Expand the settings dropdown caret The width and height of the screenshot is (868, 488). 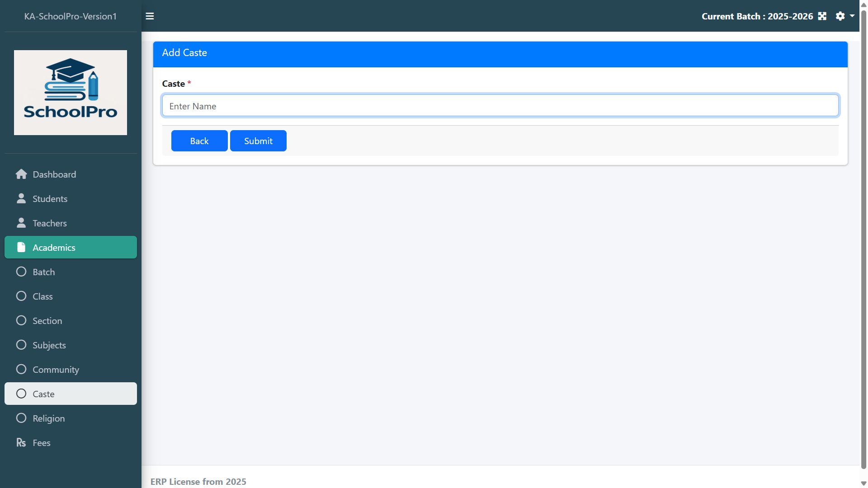click(852, 16)
